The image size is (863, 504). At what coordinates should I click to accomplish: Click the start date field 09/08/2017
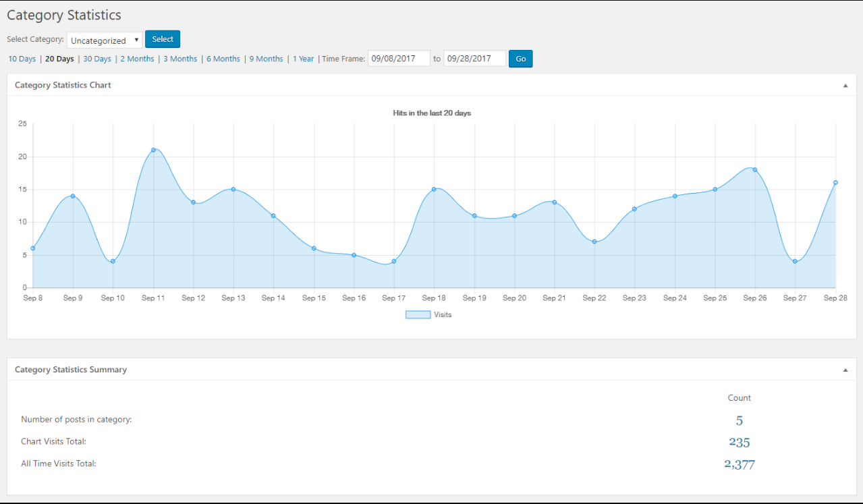[x=399, y=59]
